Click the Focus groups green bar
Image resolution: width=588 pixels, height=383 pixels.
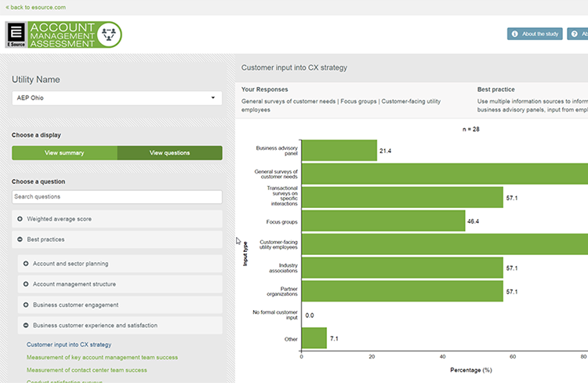tap(383, 221)
